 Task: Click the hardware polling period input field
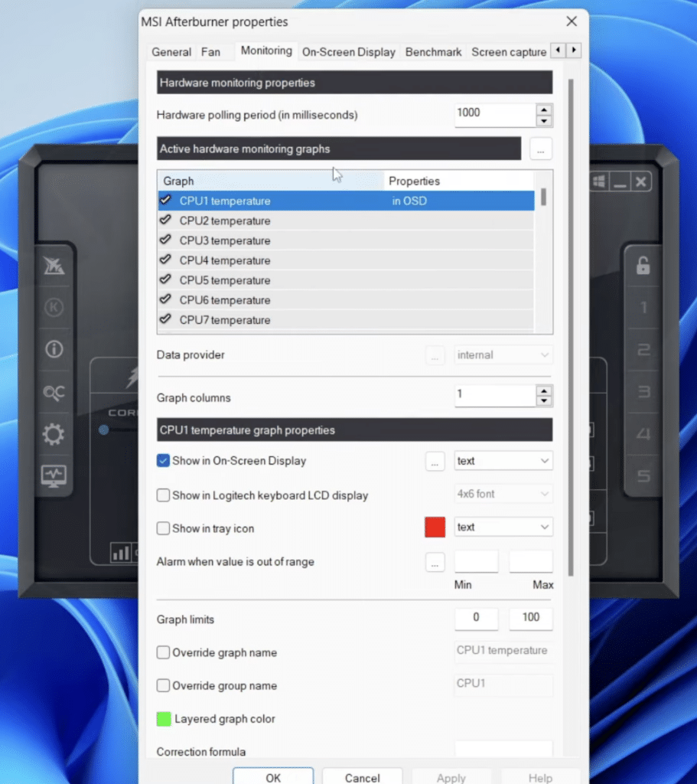(495, 115)
